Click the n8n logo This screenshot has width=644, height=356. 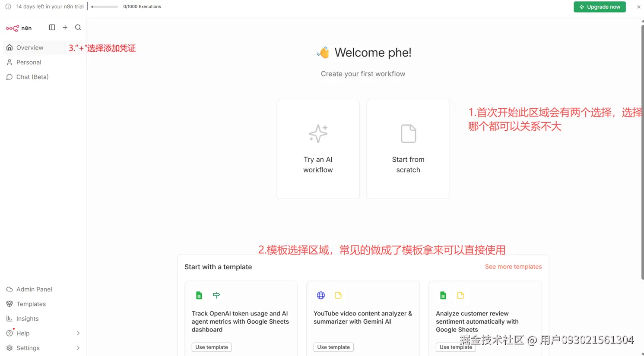[19, 28]
